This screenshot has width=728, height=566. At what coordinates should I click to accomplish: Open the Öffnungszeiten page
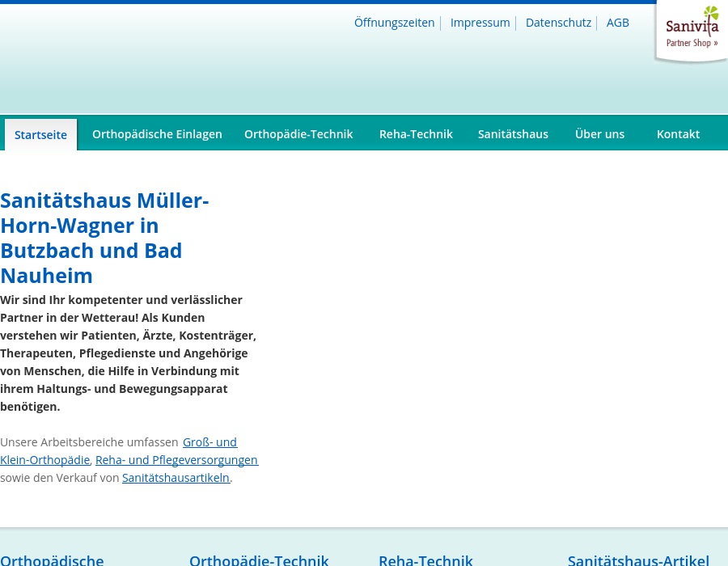coord(394,22)
